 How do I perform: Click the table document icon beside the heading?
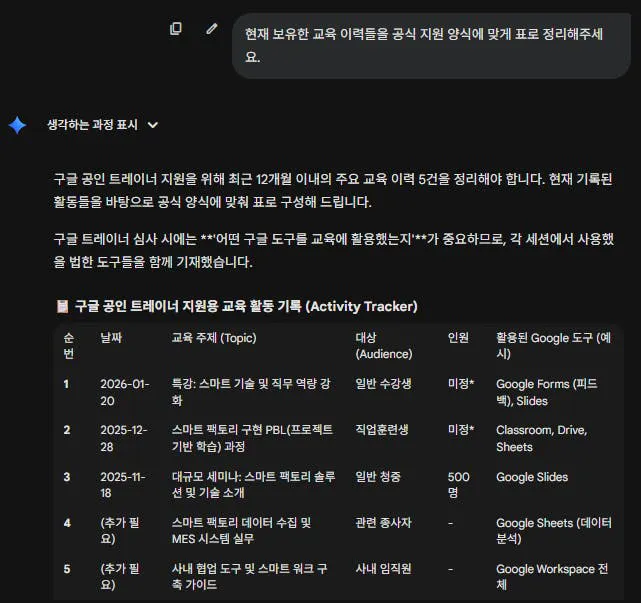click(x=62, y=306)
